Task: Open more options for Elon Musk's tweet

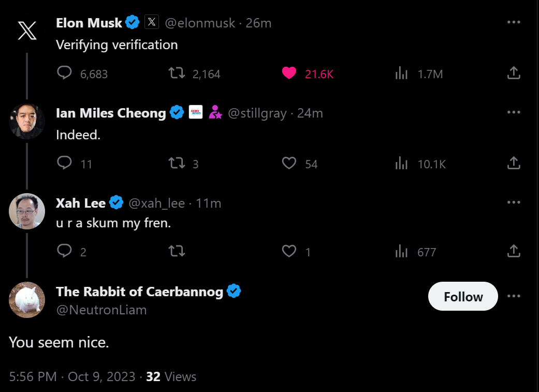Action: 513,22
